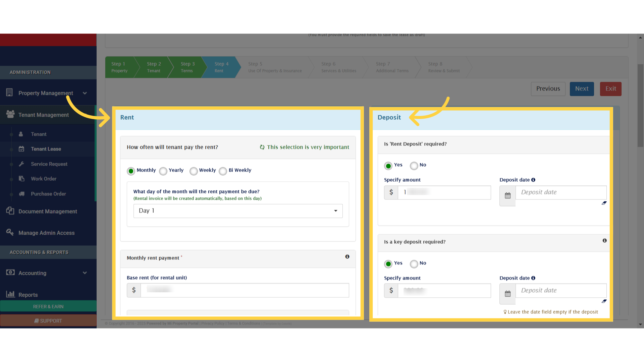Click the info icon beside Monthly rent payment

point(347,257)
